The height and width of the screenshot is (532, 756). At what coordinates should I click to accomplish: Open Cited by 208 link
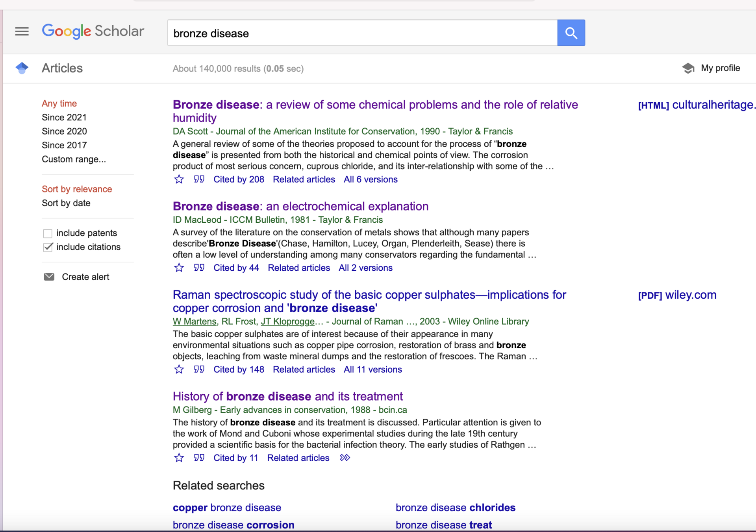(x=239, y=179)
